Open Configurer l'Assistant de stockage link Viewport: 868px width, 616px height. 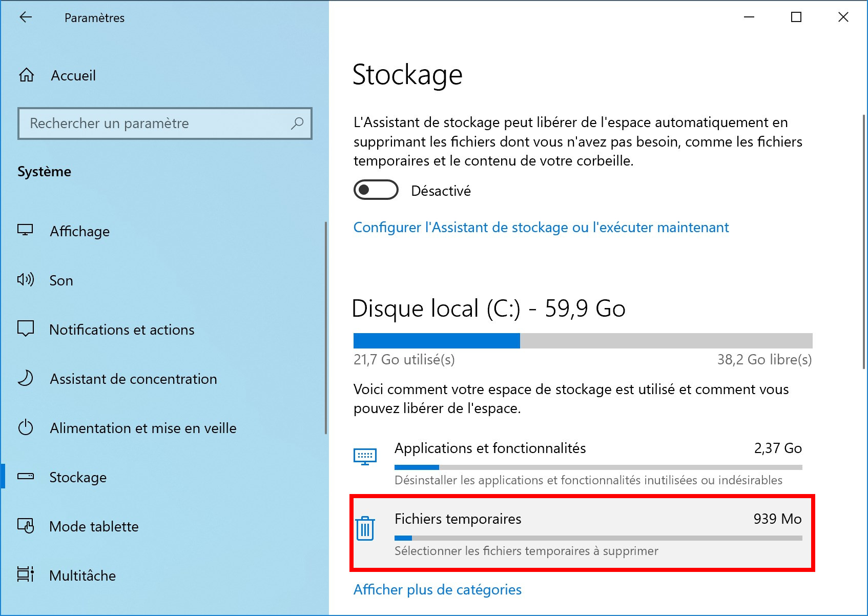click(541, 228)
